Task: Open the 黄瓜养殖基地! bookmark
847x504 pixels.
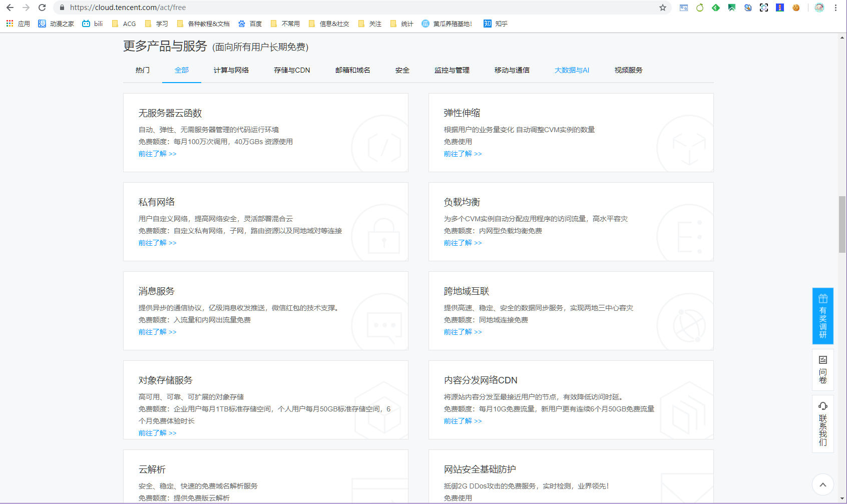Action: click(447, 24)
